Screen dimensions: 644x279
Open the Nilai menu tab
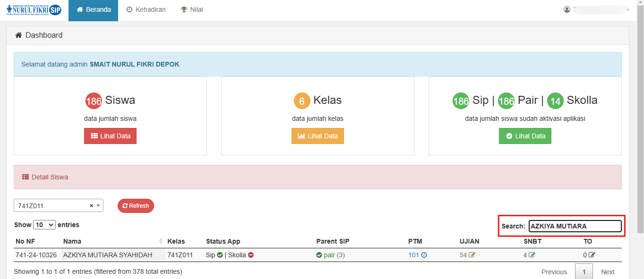(x=192, y=10)
